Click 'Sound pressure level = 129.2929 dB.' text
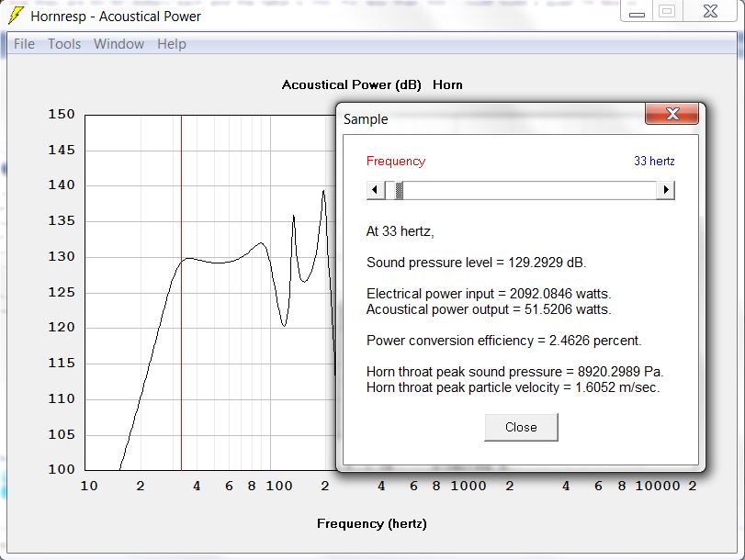 477,263
